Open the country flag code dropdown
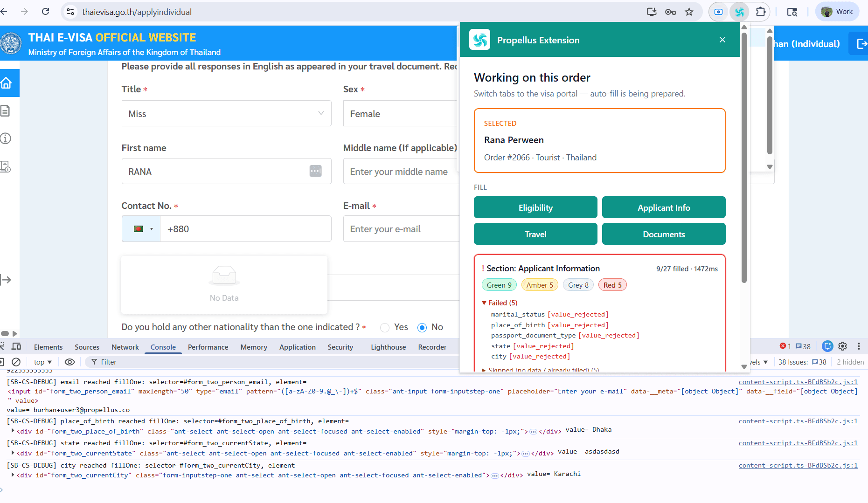The height and width of the screenshot is (503, 868). (141, 228)
